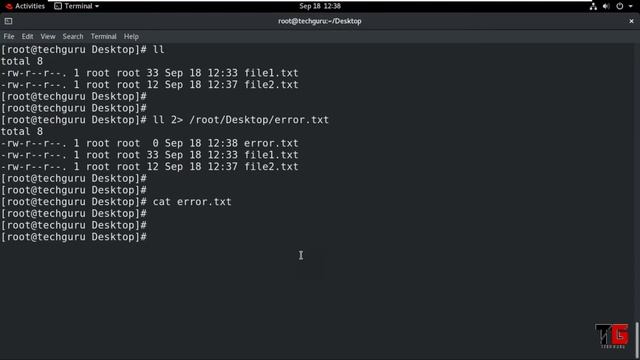Click the power icon in system tray
This screenshot has width=640, height=360.
[x=620, y=6]
